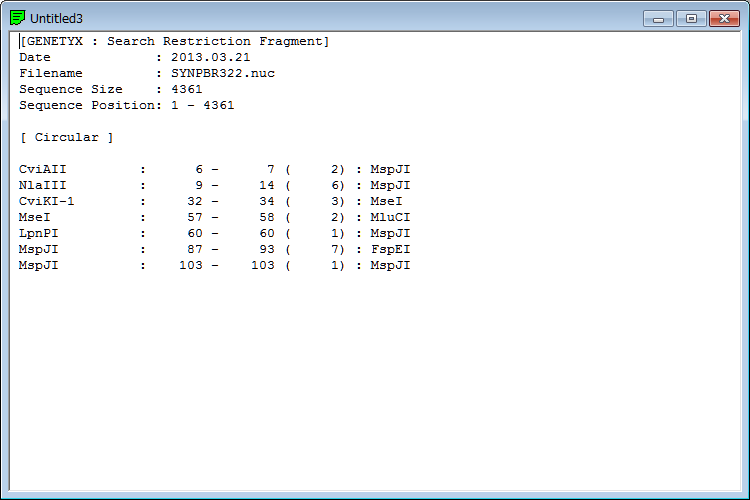
Task: Close the Untitled3 window
Action: point(723,18)
